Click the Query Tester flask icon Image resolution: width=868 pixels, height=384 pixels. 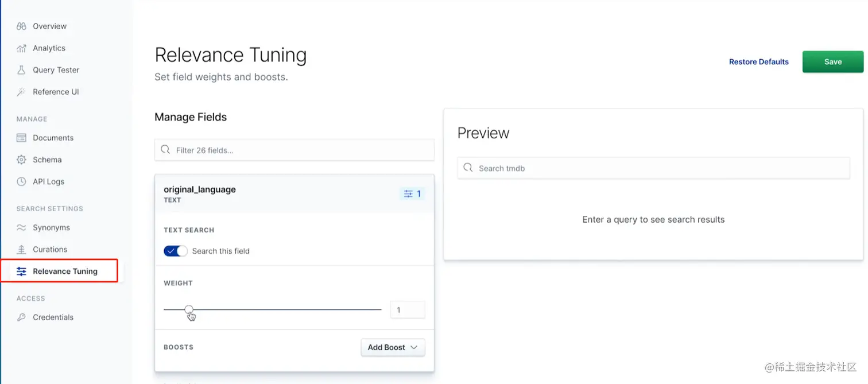(x=21, y=70)
